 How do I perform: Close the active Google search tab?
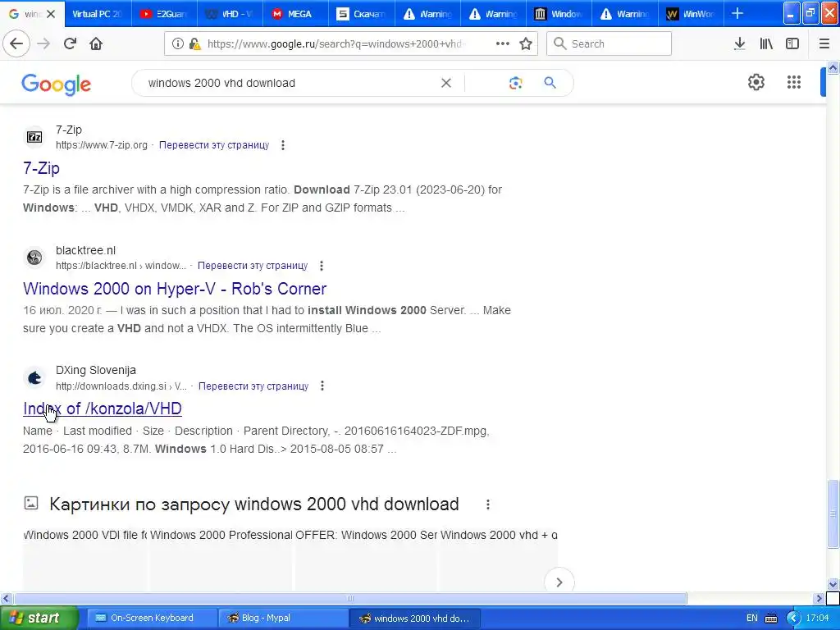51,14
